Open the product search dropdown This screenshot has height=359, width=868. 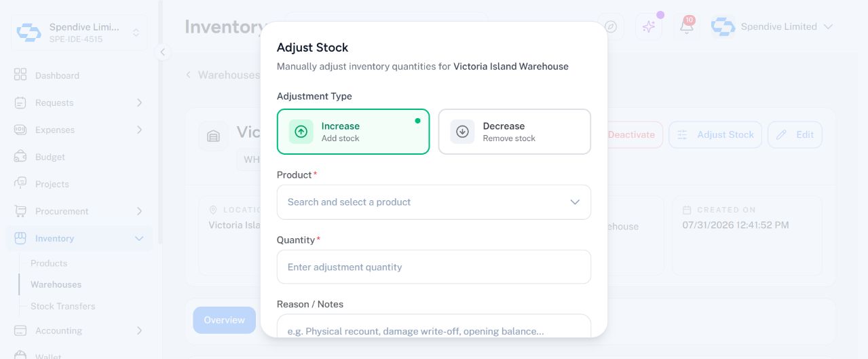pyautogui.click(x=434, y=202)
